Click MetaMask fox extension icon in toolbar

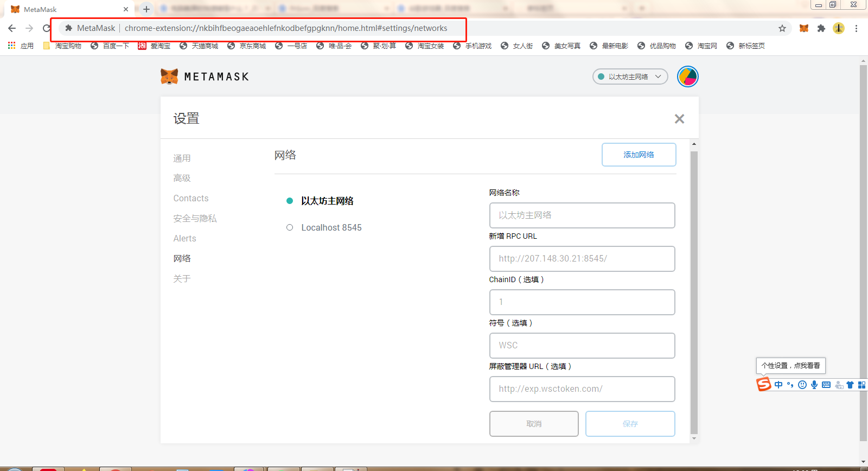point(804,28)
